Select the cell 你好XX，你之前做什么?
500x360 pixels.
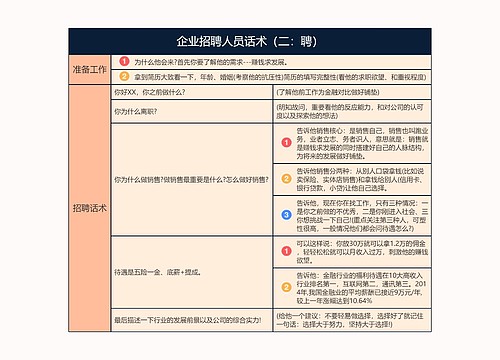[x=192, y=92]
